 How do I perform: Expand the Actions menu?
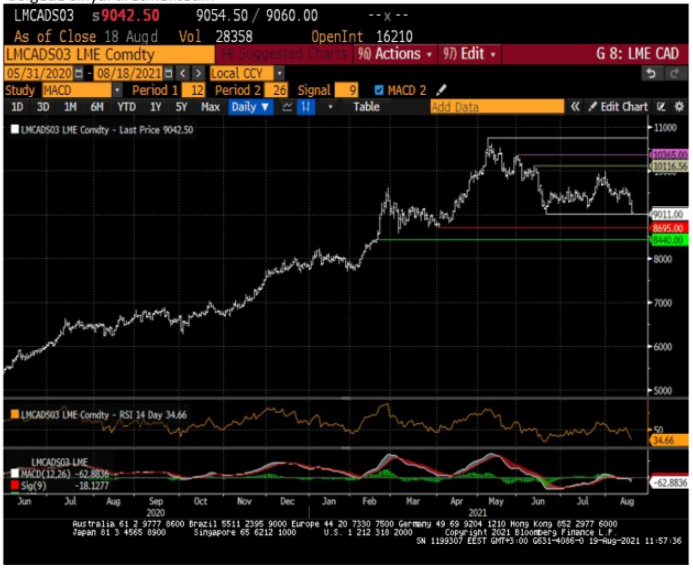395,54
